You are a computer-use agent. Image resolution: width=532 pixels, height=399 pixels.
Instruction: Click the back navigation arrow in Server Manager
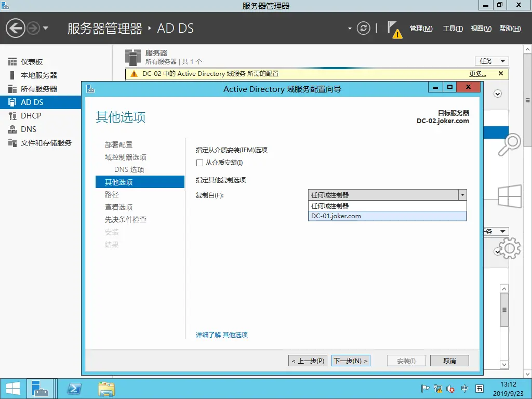tap(15, 28)
